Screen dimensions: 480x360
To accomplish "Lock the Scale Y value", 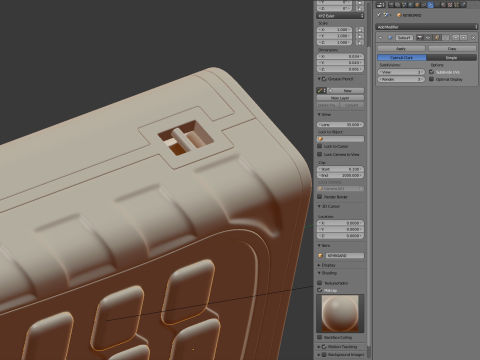I will [x=360, y=36].
